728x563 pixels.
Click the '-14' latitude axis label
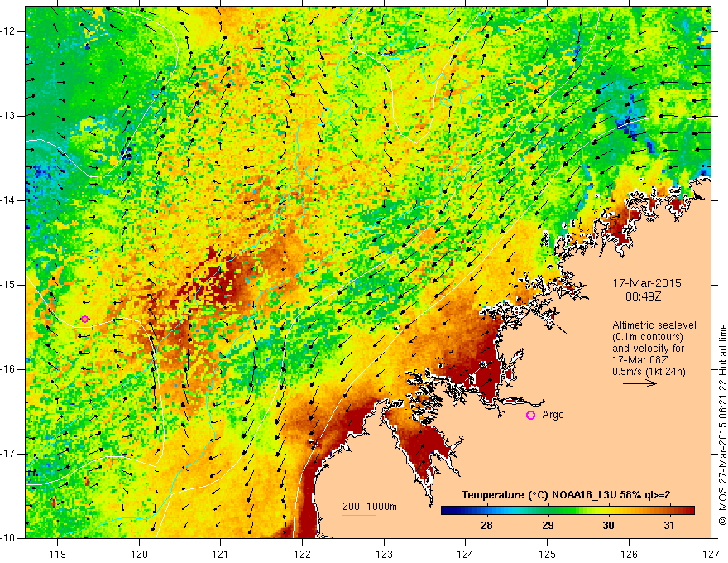(9, 200)
